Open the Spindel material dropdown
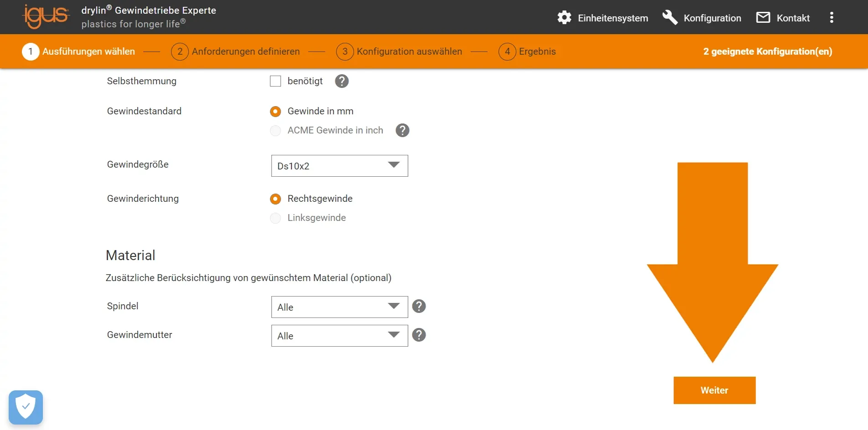This screenshot has width=868, height=430. pos(339,307)
